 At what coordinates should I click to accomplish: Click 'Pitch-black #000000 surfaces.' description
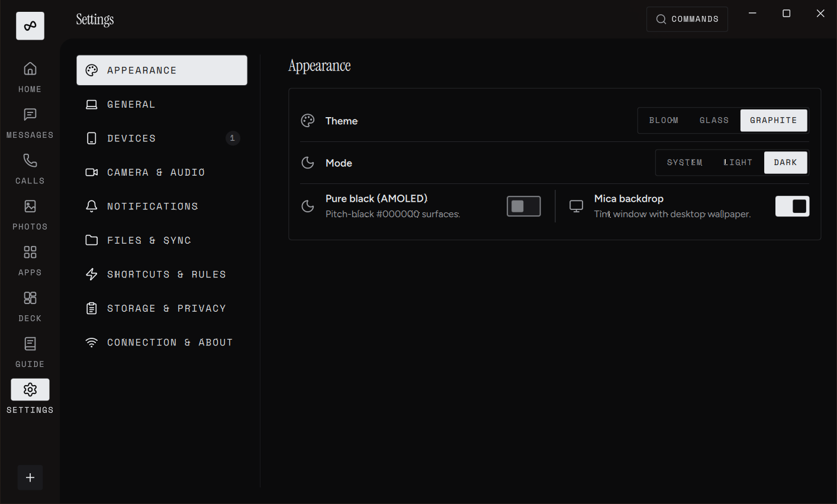pos(393,214)
